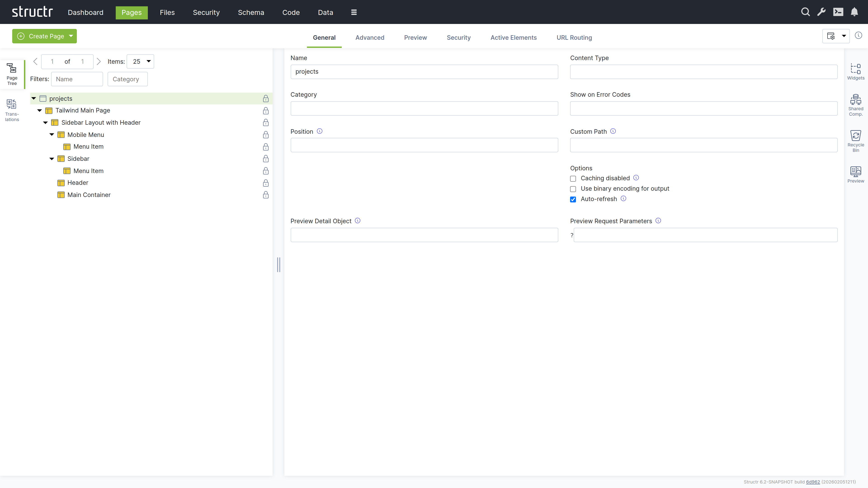Click the pane resize divider handle

[x=278, y=264]
